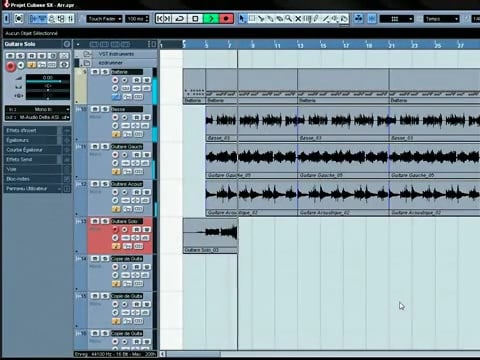480x360 pixels.
Task: Click the yellow lock icon on Basse track
Action: tap(116, 134)
